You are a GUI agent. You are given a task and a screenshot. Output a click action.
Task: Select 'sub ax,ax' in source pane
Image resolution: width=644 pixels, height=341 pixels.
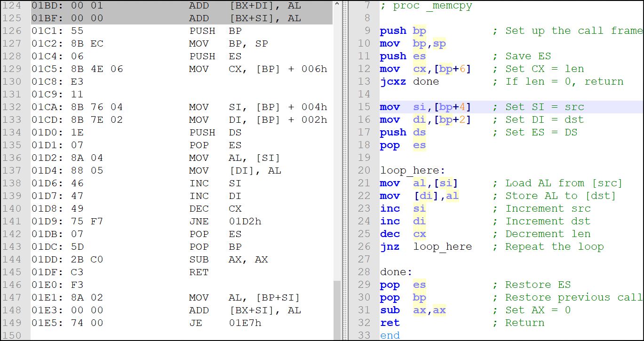point(413,311)
